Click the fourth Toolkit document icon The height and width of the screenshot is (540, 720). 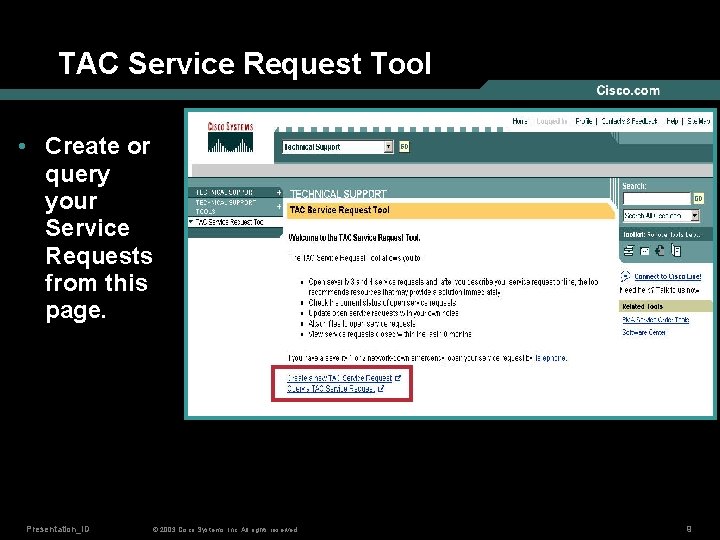click(676, 250)
